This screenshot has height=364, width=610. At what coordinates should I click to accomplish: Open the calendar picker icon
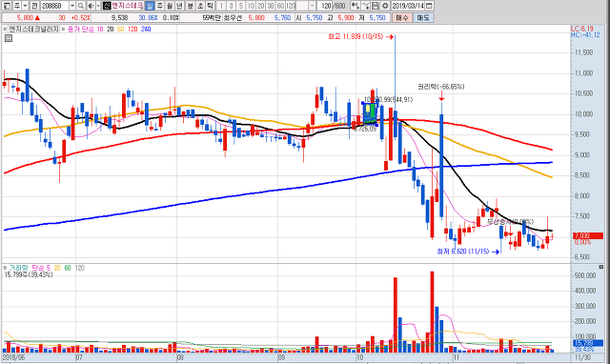coord(429,6)
